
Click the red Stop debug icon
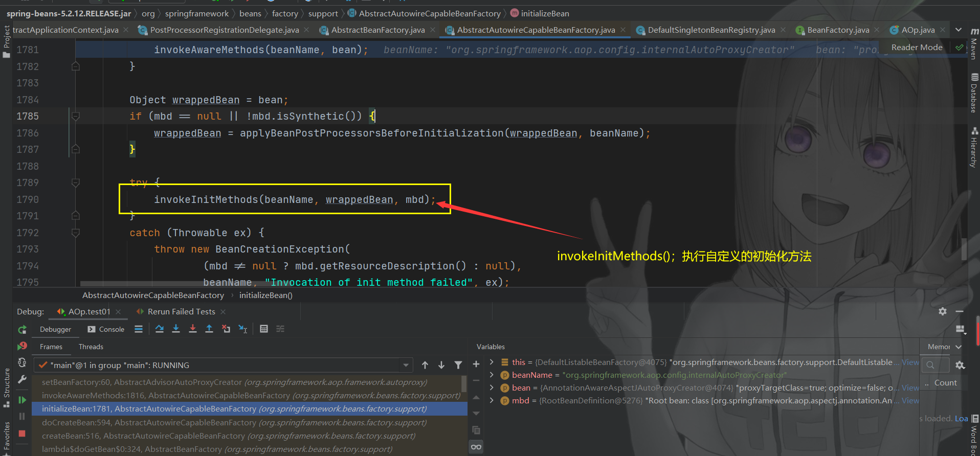22,434
